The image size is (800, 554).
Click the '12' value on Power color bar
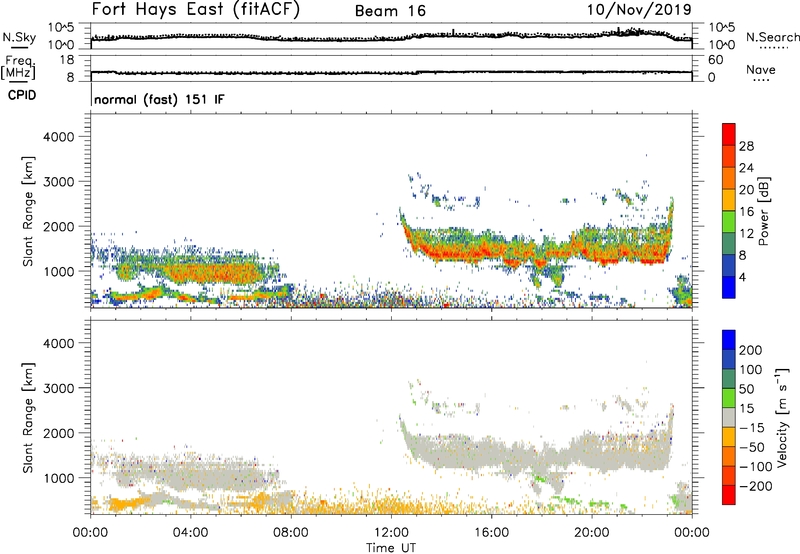tap(746, 234)
